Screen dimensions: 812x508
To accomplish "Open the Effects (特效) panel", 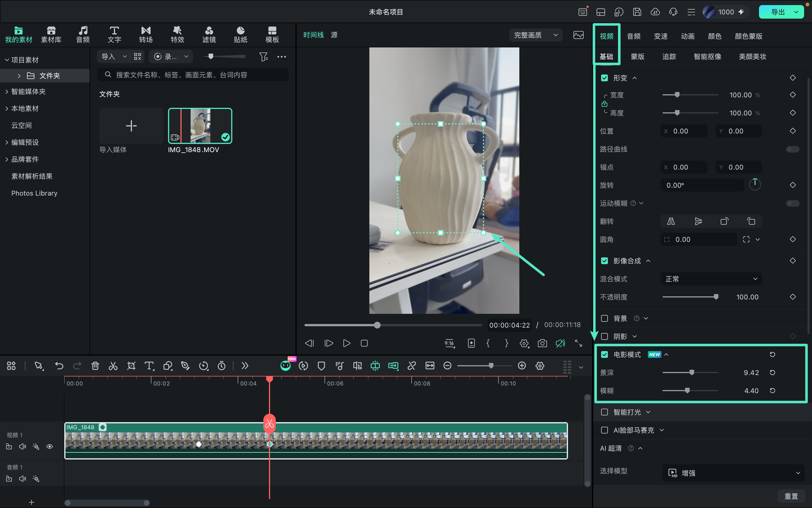I will coord(177,35).
